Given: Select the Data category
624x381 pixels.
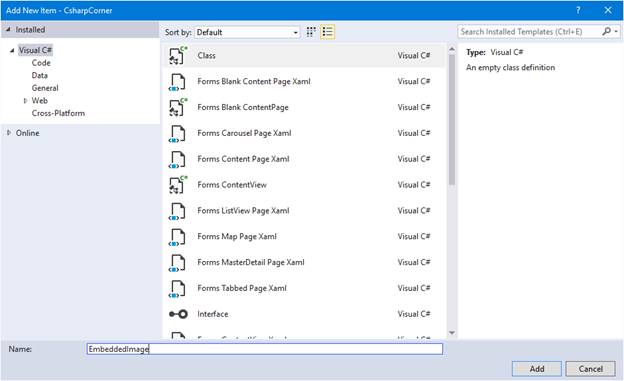Looking at the screenshot, I should (39, 75).
